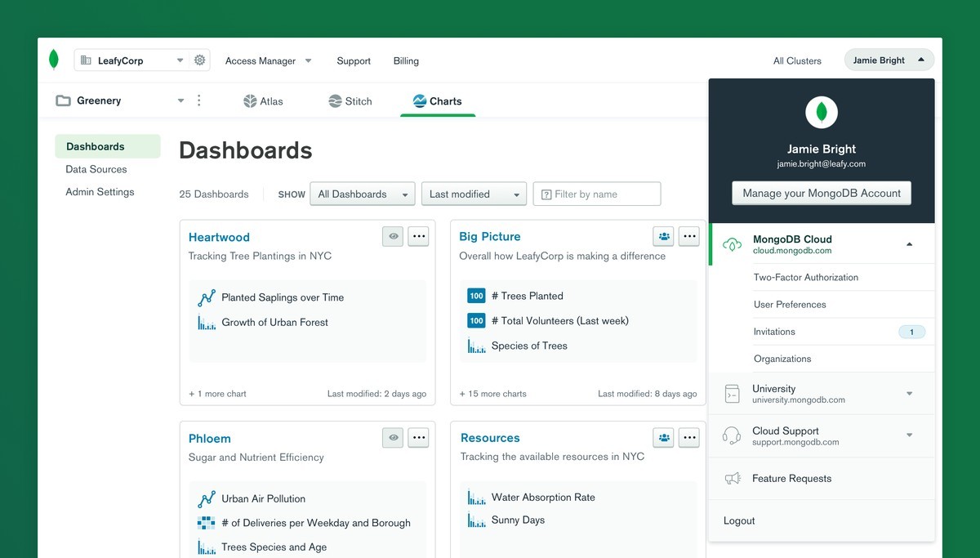Click Manage your MongoDB Account button
Viewport: 980px width, 558px height.
click(x=822, y=193)
